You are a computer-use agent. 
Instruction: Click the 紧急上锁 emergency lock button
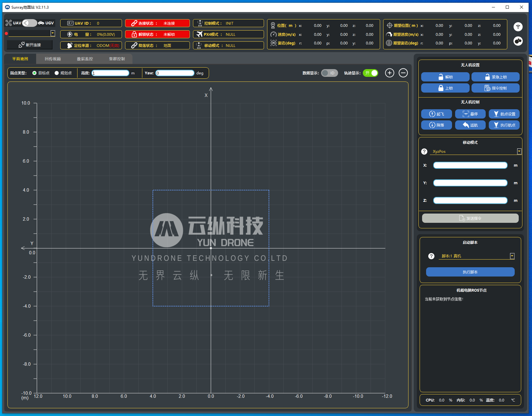click(495, 77)
